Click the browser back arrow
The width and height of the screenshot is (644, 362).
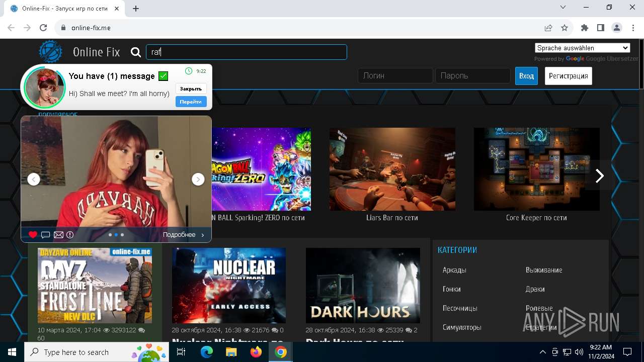click(x=11, y=28)
